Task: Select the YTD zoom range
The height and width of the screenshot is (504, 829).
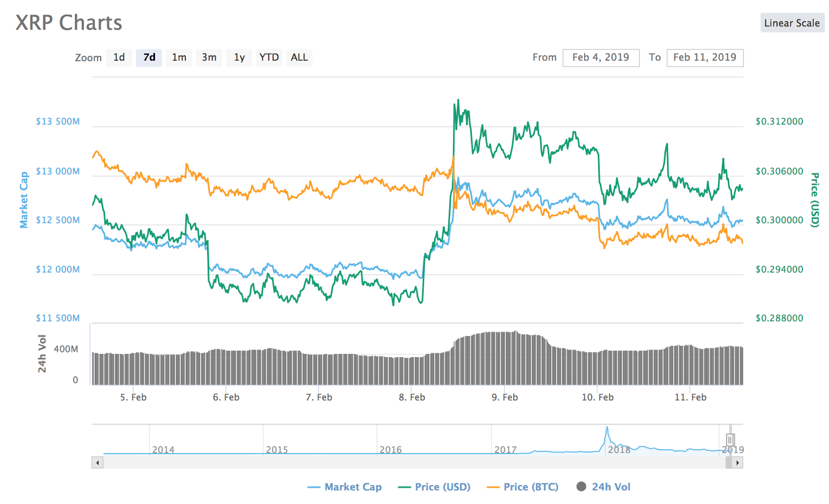Action: [269, 57]
